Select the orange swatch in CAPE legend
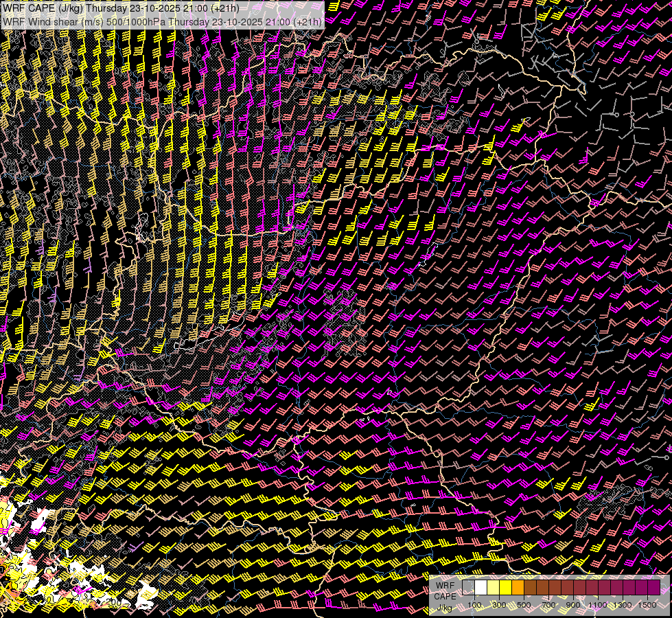Image resolution: width=672 pixels, height=618 pixels. click(x=518, y=588)
